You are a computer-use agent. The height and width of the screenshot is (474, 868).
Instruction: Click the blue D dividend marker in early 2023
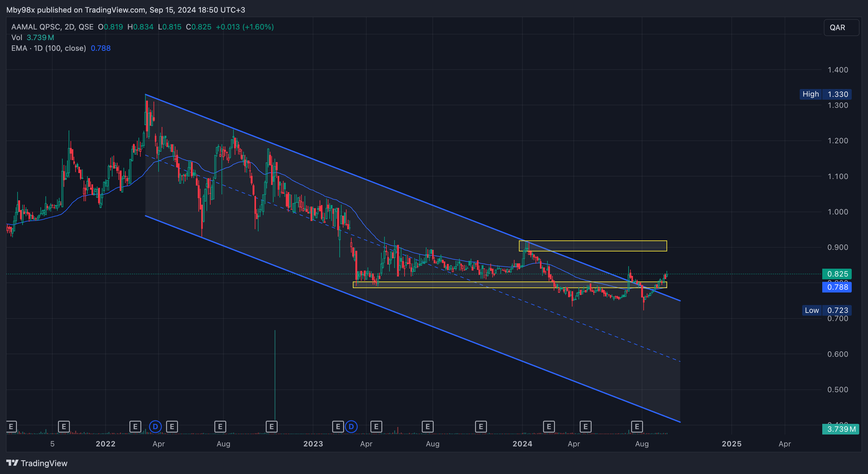point(351,427)
